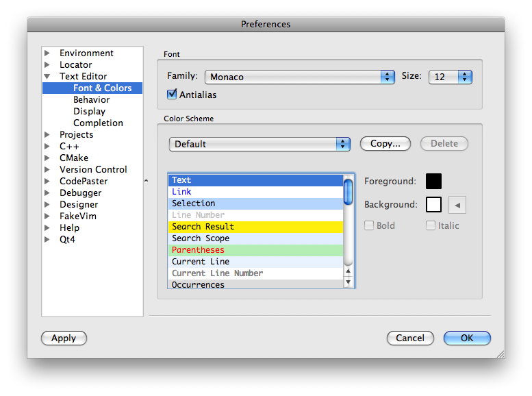The width and height of the screenshot is (532, 396).
Task: Click the list scrollbar down arrow
Action: tap(348, 282)
